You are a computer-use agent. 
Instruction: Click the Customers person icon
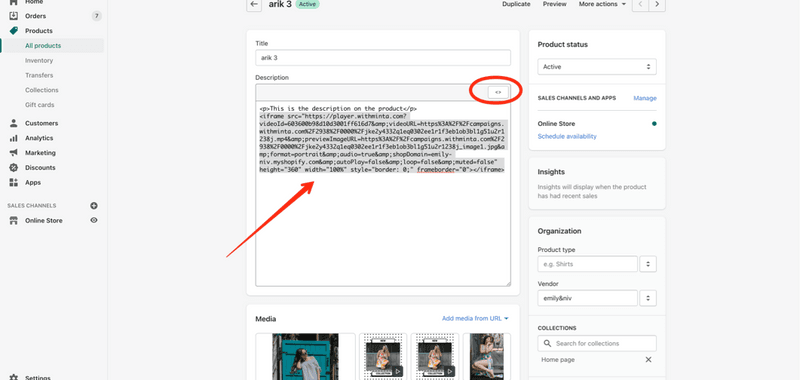click(14, 123)
